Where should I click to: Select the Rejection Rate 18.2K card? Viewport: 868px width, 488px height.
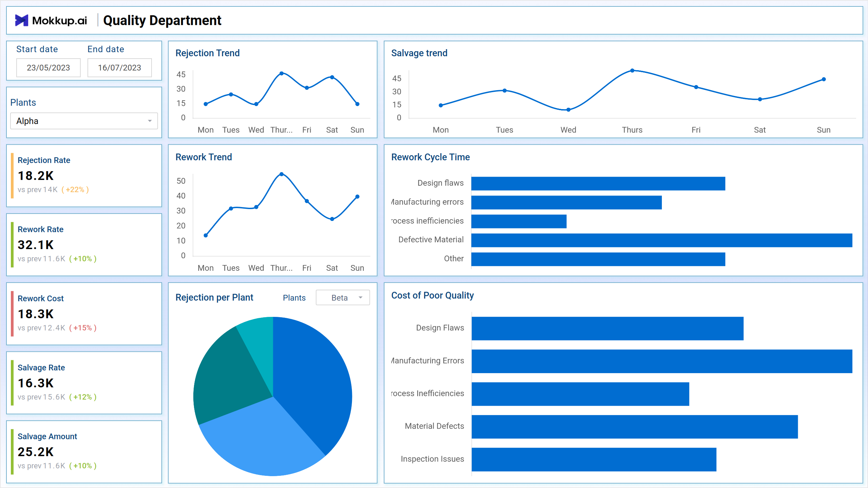pyautogui.click(x=84, y=176)
